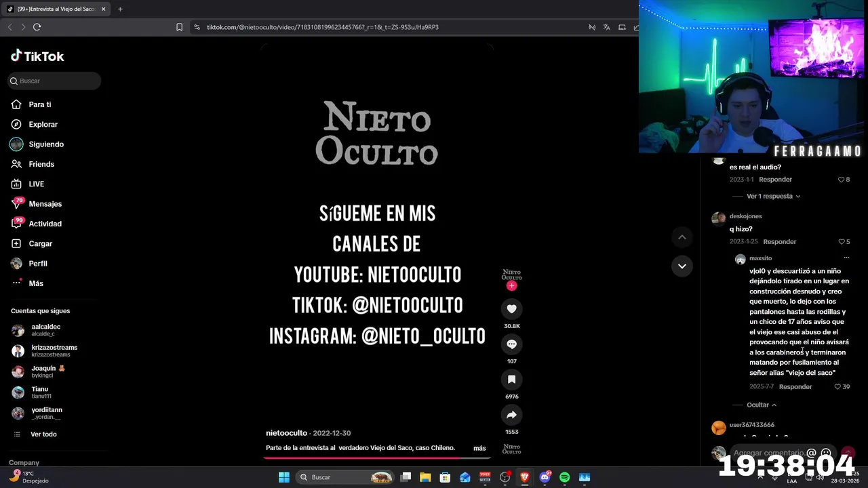Like 'es real el audio?' comment heart
Image resolution: width=868 pixels, height=488 pixels.
point(842,180)
